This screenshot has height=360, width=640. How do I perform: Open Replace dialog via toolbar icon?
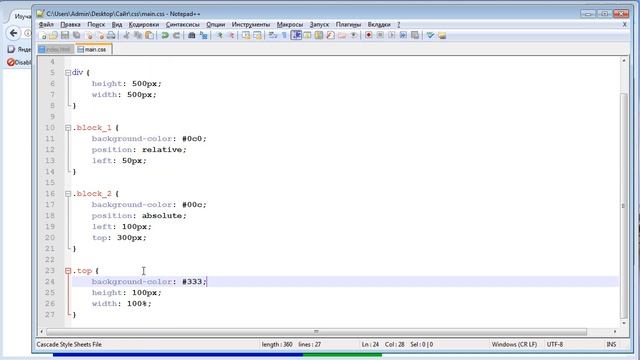click(203, 36)
